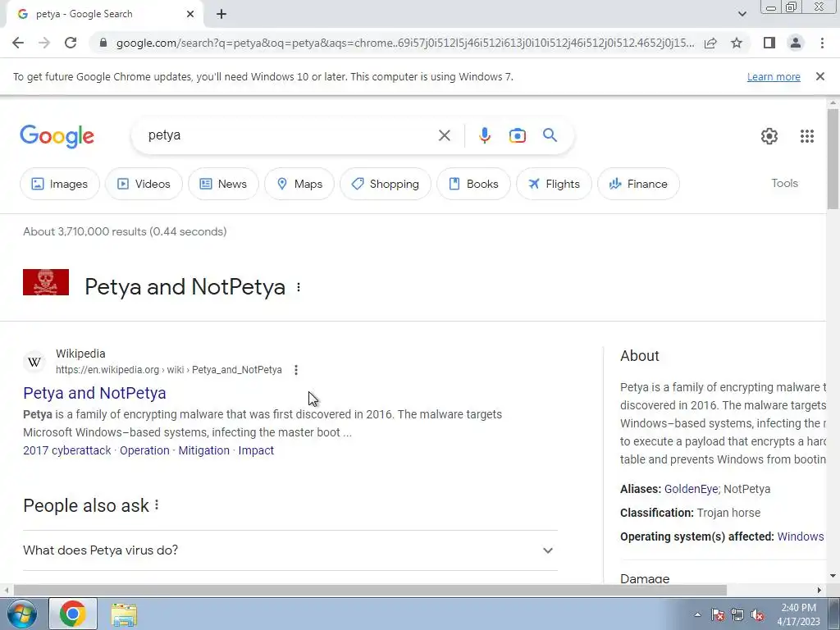Screen dimensions: 840x630
Task: Open the Wikipedia favicon for the result
Action: coord(34,362)
